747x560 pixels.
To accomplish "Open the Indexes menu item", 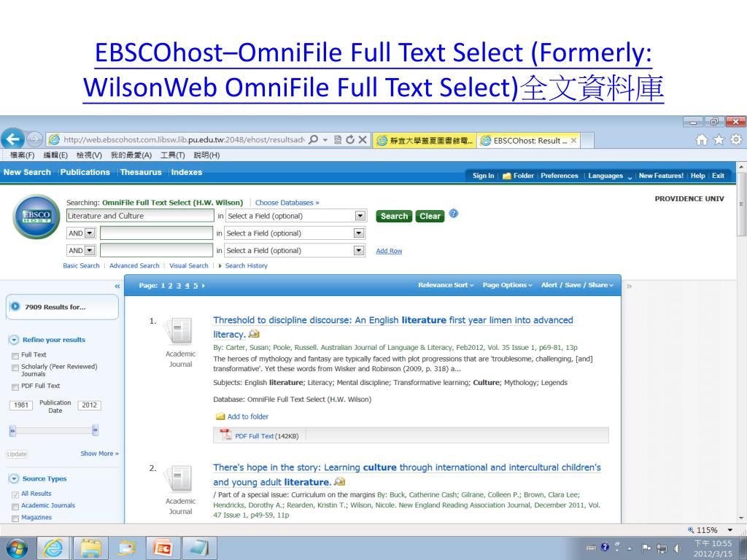I will 187,172.
